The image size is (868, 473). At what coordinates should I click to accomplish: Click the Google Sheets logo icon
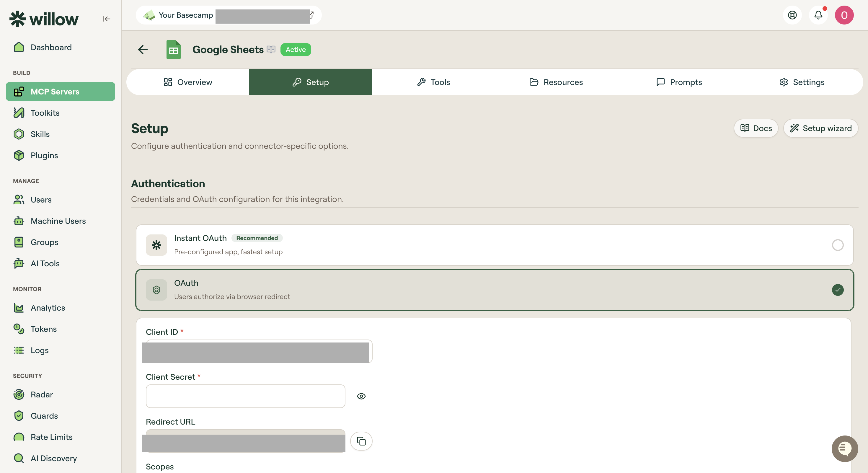[174, 50]
